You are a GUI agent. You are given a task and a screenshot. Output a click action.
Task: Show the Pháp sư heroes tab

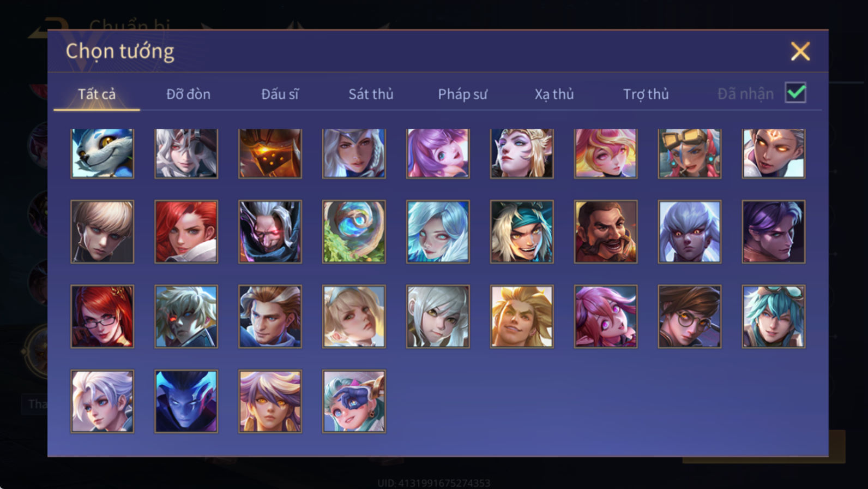coord(462,94)
